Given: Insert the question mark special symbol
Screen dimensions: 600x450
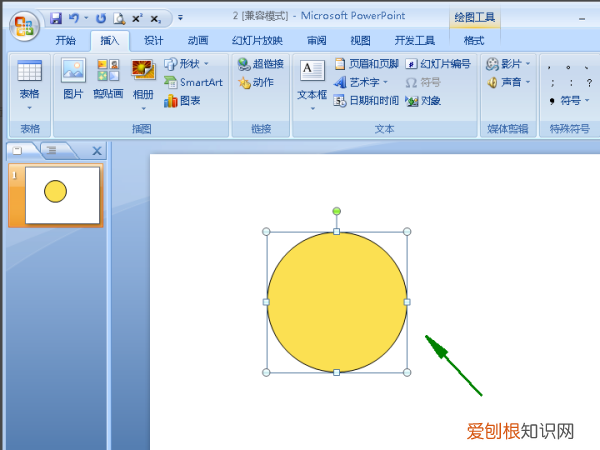Looking at the screenshot, I should pyautogui.click(x=589, y=82).
